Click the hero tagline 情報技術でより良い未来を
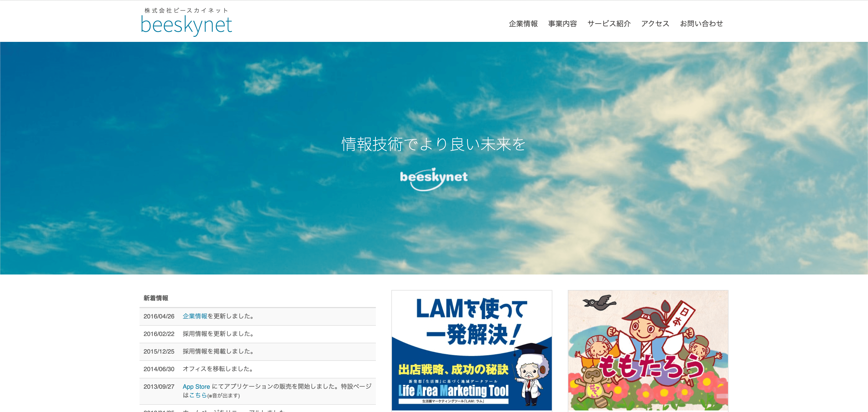Image resolution: width=868 pixels, height=412 pixels. pyautogui.click(x=434, y=144)
